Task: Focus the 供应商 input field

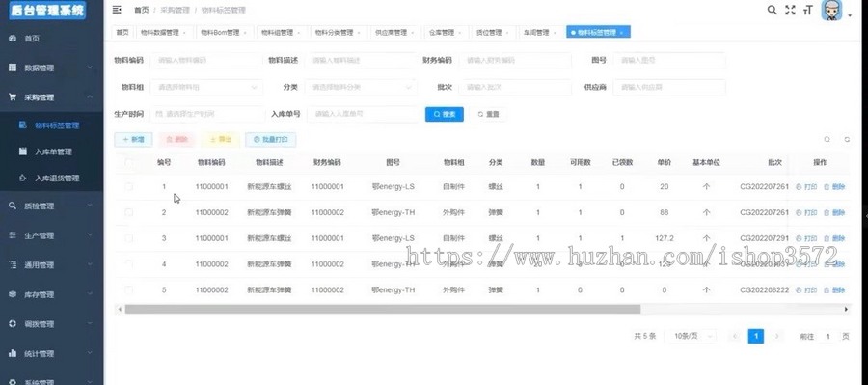Action: pos(669,87)
